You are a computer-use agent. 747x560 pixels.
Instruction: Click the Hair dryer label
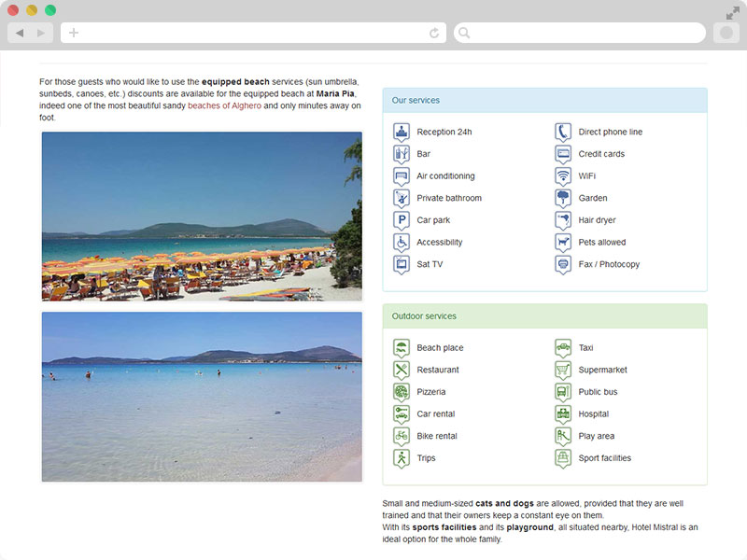[597, 220]
